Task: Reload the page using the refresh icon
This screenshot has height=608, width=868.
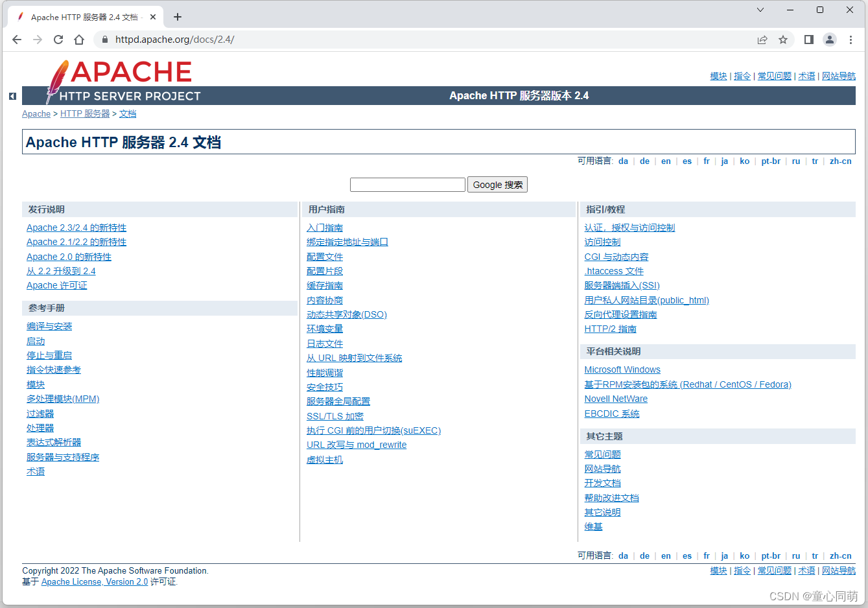Action: pyautogui.click(x=58, y=40)
